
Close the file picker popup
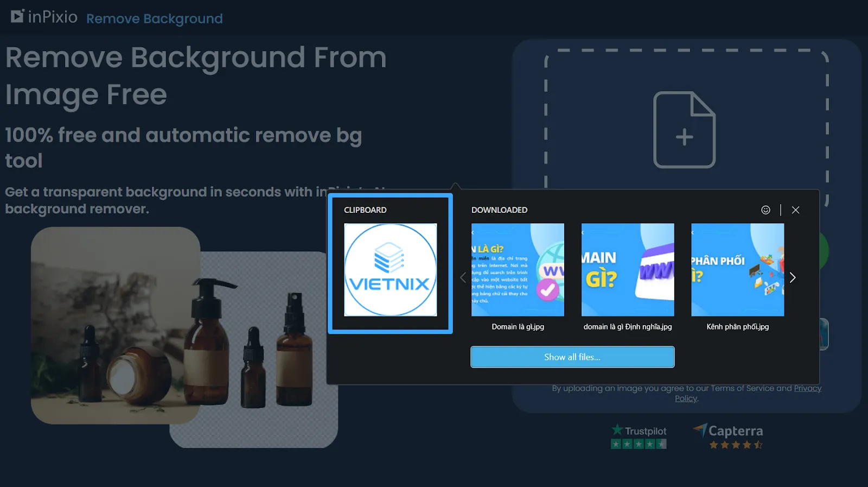pyautogui.click(x=795, y=210)
